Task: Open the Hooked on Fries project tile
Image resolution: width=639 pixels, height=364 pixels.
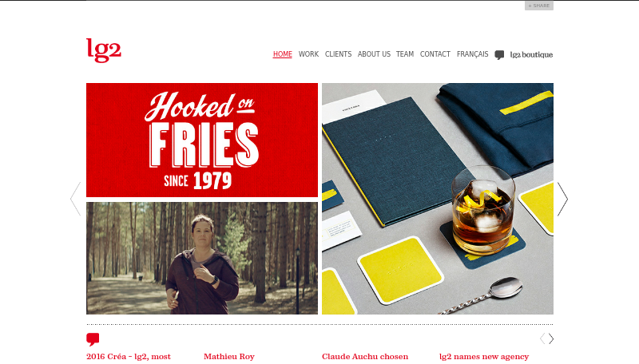Action: coord(202,140)
